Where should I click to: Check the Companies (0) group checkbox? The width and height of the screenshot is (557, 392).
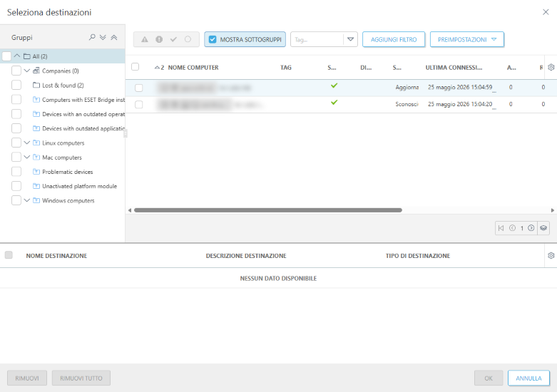coord(16,71)
